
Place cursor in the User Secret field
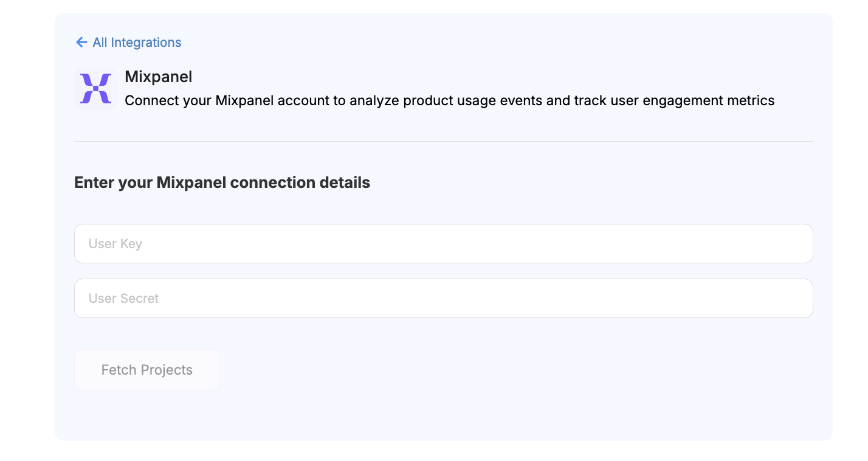(x=443, y=298)
